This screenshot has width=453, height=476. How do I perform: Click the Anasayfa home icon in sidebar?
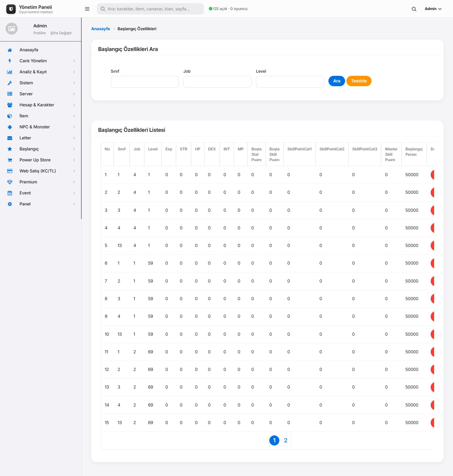point(10,50)
